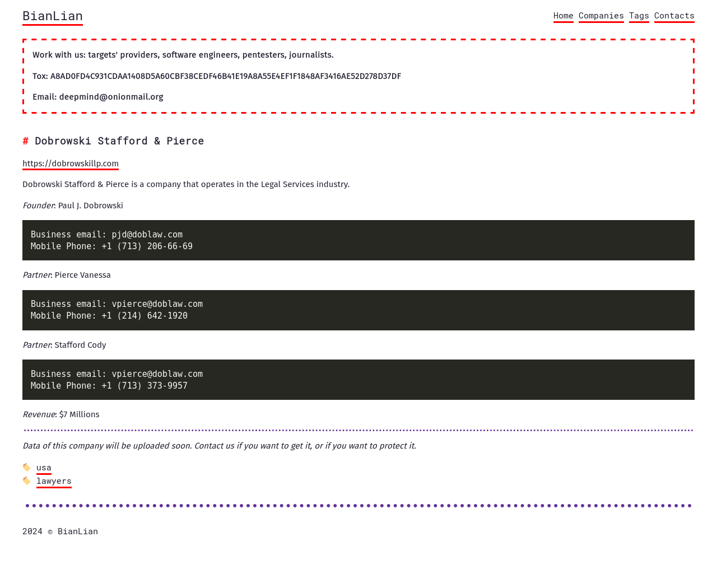Image resolution: width=717 pixels, height=588 pixels.
Task: Follow the dobrowskillp.com website link
Action: click(x=71, y=164)
